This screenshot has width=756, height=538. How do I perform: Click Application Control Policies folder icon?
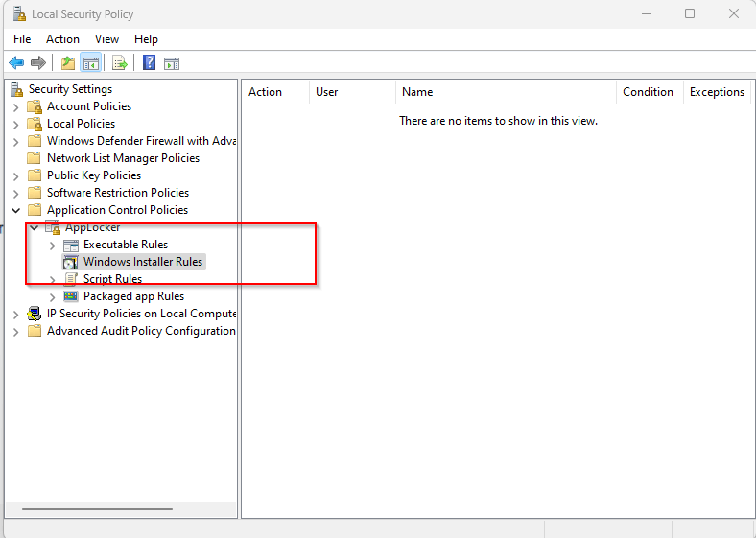35,210
